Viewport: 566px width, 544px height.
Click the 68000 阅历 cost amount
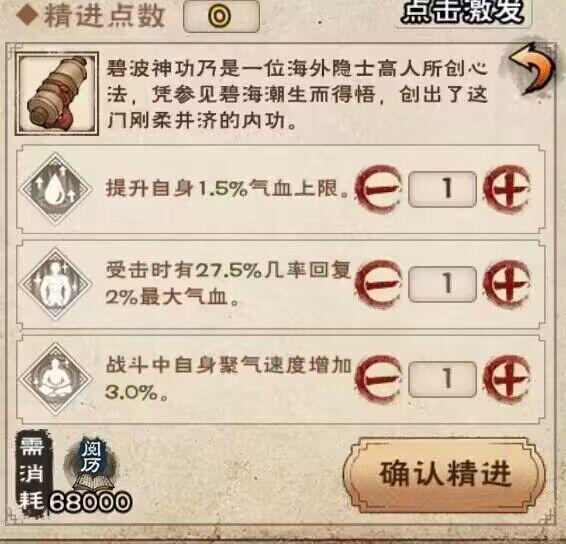[x=90, y=502]
